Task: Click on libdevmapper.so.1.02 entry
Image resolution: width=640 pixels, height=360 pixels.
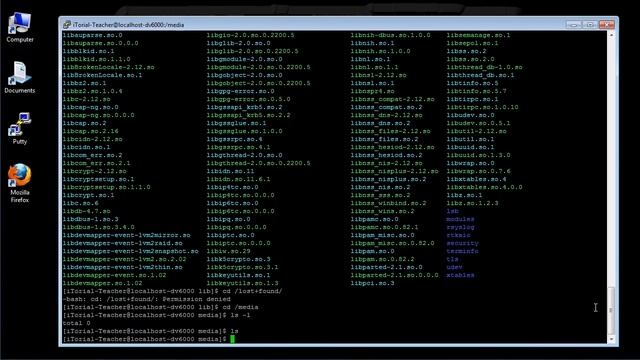Action: coord(102,283)
